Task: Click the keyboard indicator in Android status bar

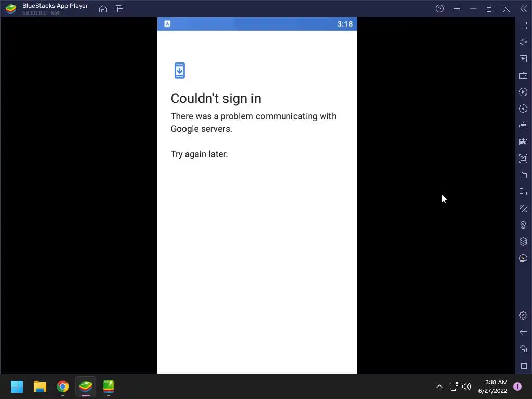Action: (167, 24)
